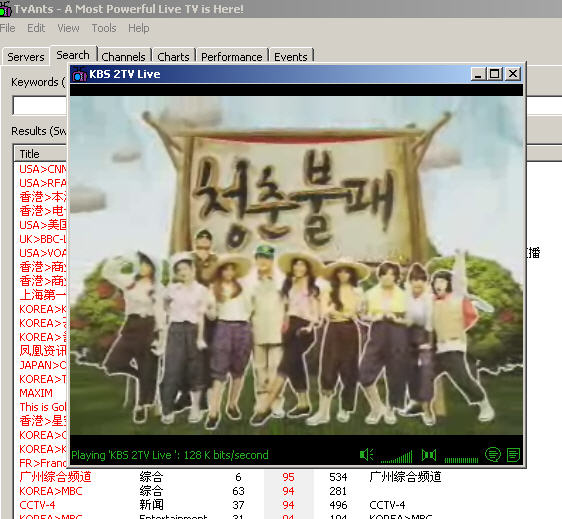Select the 广州综合频道 title in results

click(x=55, y=477)
